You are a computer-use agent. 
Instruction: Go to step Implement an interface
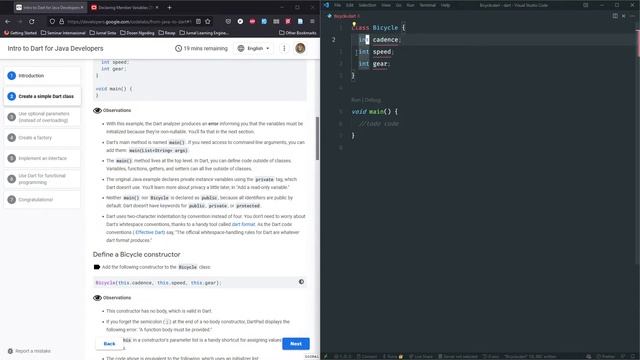(42, 158)
